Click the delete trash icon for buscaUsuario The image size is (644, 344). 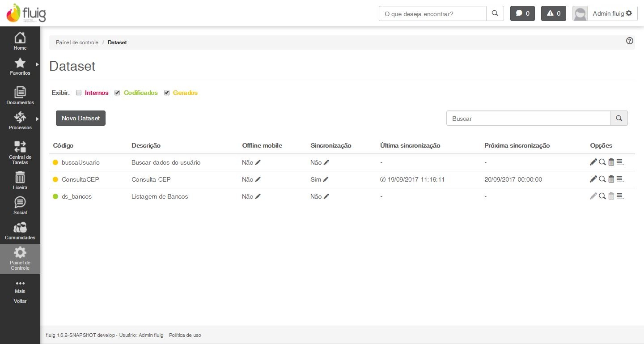click(611, 162)
